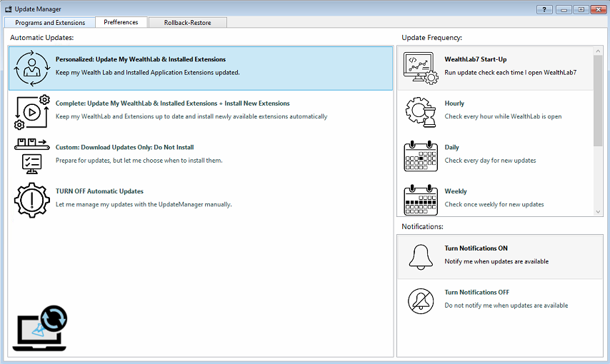Click the Custom download checklist monitor icon
610x364 pixels.
[x=31, y=156]
